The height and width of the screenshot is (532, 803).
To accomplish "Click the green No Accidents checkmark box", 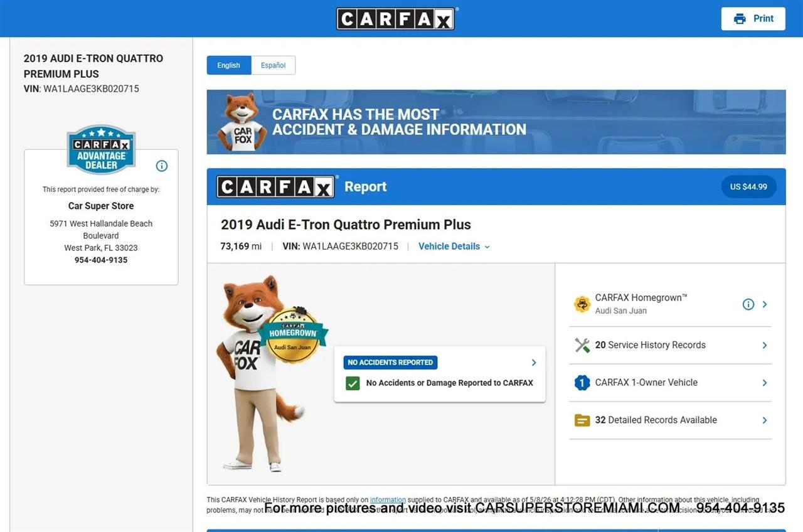I will (353, 383).
